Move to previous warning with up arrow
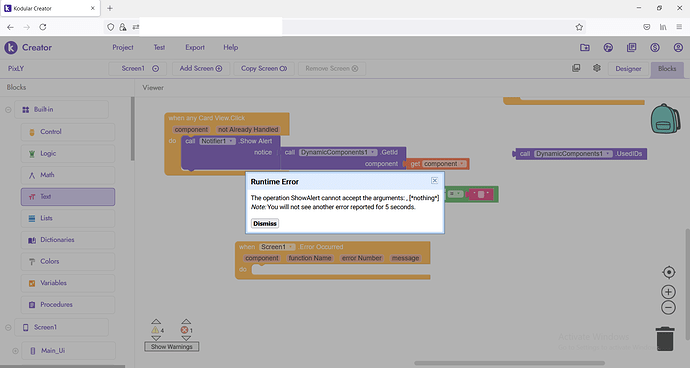 [156, 321]
